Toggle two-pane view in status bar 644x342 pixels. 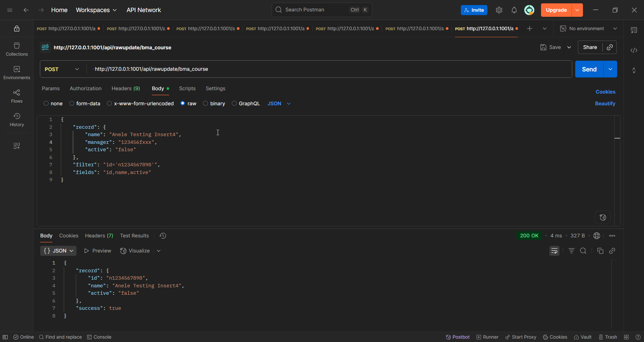click(626, 337)
